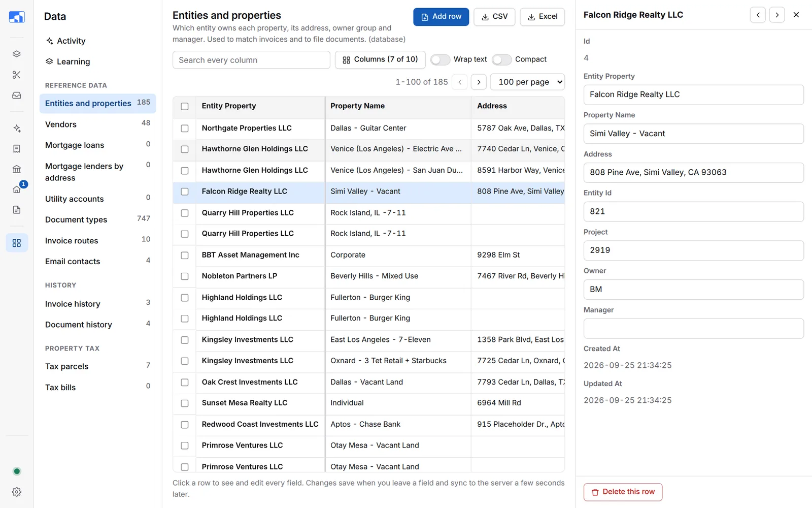Viewport: 812px width, 508px height.
Task: Open the Columns (7 of 10) selector
Action: coord(380,59)
